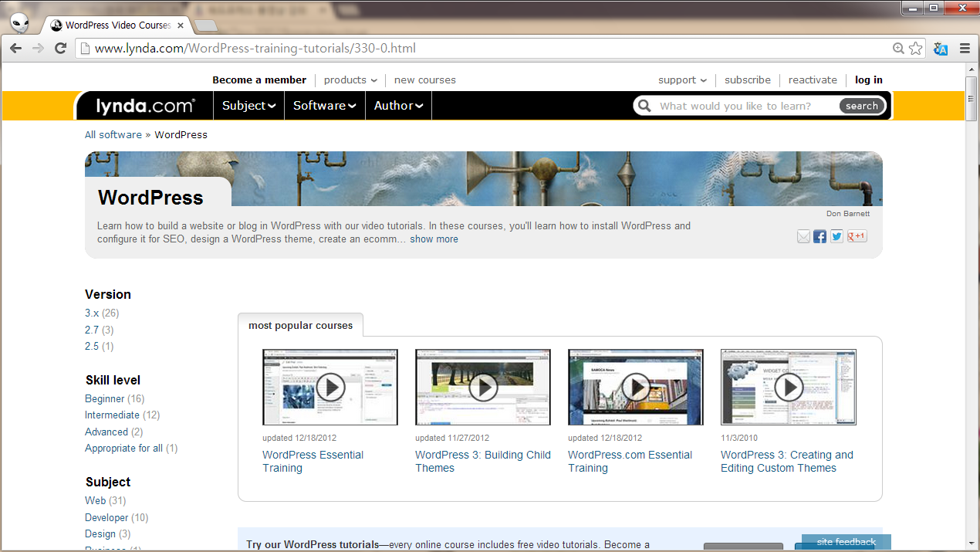Filter by Intermediate skill level
Screen dimensions: 980x552
(112, 415)
